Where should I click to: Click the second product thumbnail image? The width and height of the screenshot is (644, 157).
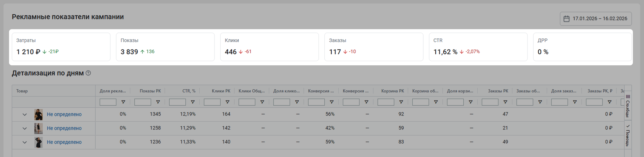(x=39, y=128)
